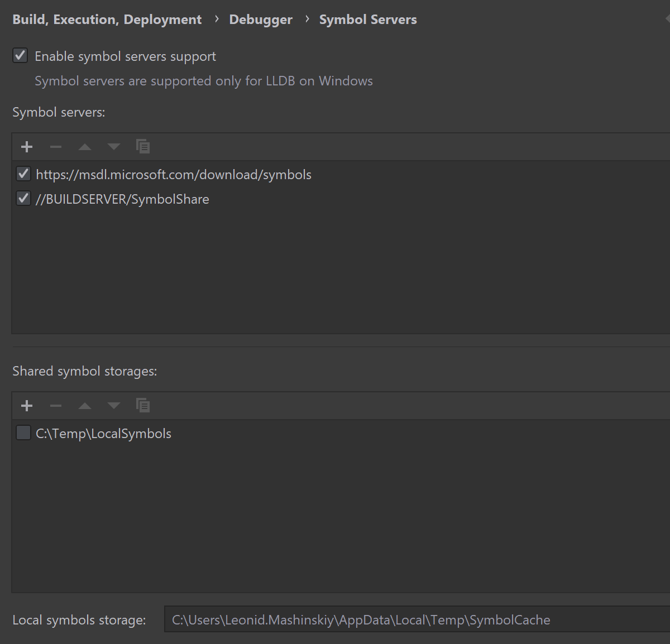Click the move-up icon in shared storages toolbar
670x644 pixels.
(x=84, y=405)
